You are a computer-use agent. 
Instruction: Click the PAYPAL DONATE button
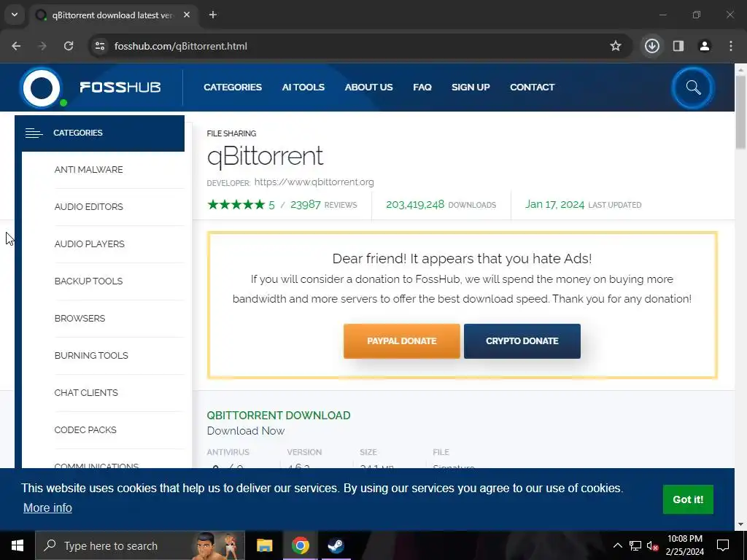(402, 341)
